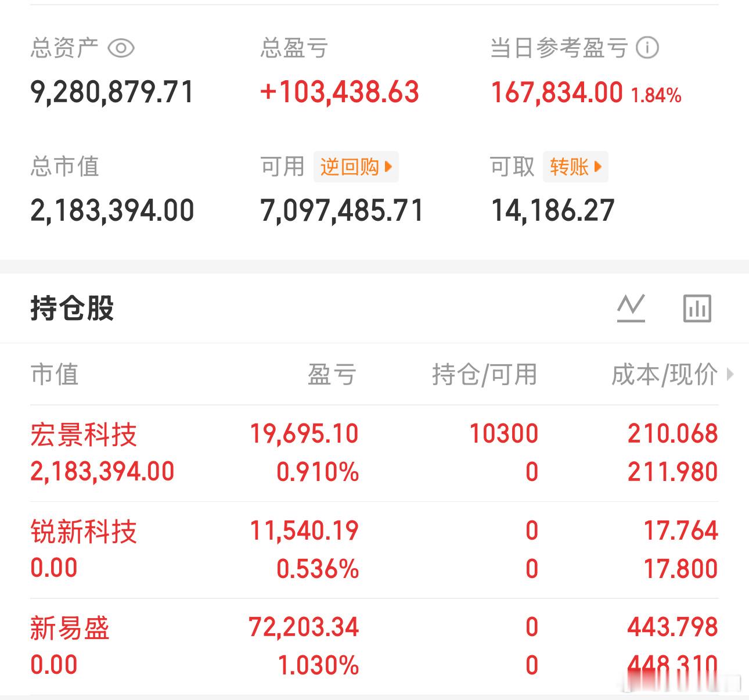Screen dimensions: 749x700
Task: Tap daily profit figure 167,834.00
Action: click(557, 92)
